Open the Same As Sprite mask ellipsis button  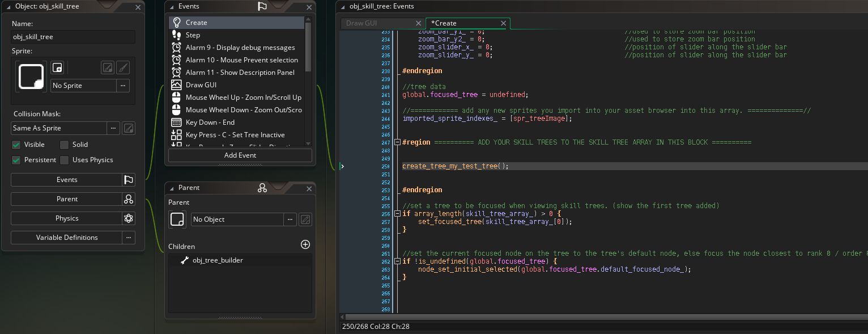pyautogui.click(x=113, y=128)
